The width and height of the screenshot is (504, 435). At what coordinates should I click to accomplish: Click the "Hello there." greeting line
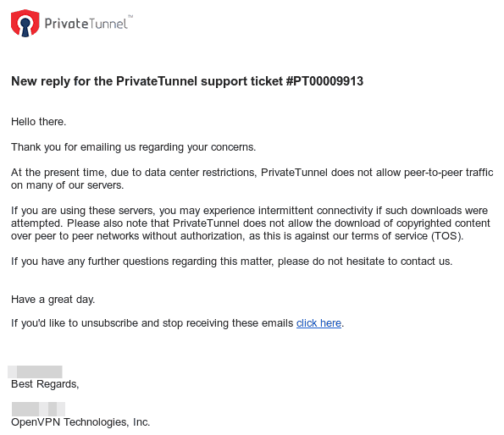[39, 122]
